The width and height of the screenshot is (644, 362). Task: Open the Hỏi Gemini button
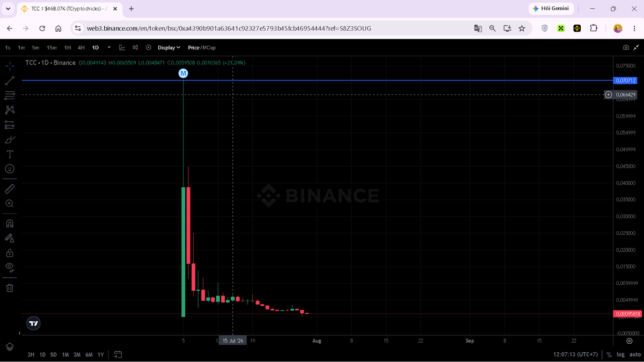click(x=551, y=9)
